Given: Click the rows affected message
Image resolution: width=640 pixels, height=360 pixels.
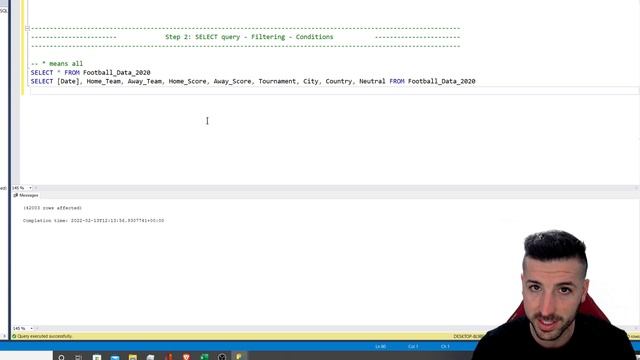Looking at the screenshot, I should 52,208.
